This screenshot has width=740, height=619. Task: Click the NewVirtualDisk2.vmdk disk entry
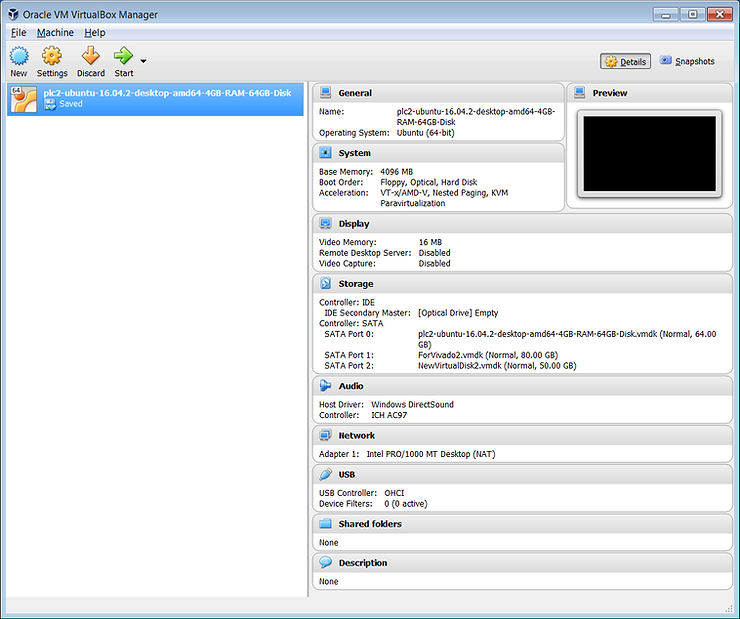497,366
